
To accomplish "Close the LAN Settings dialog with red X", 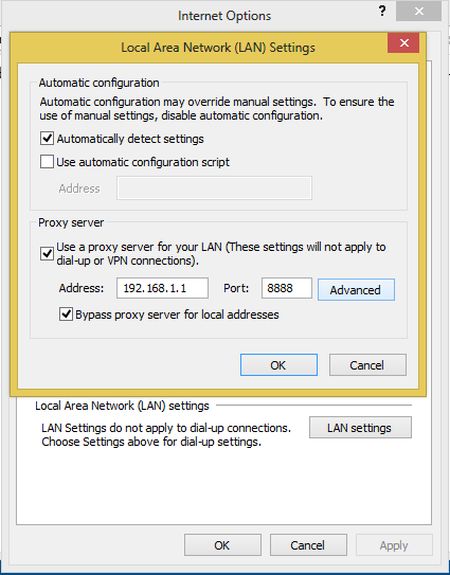I will point(404,43).
